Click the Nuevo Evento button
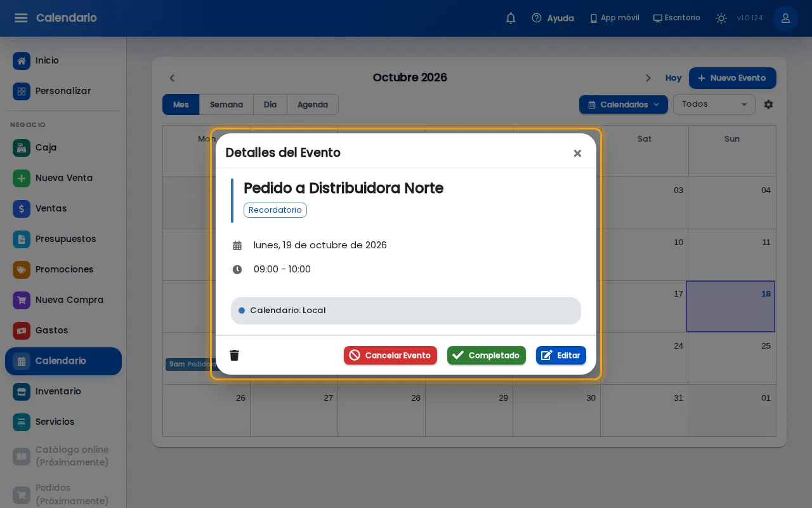Image resolution: width=812 pixels, height=508 pixels. (733, 78)
